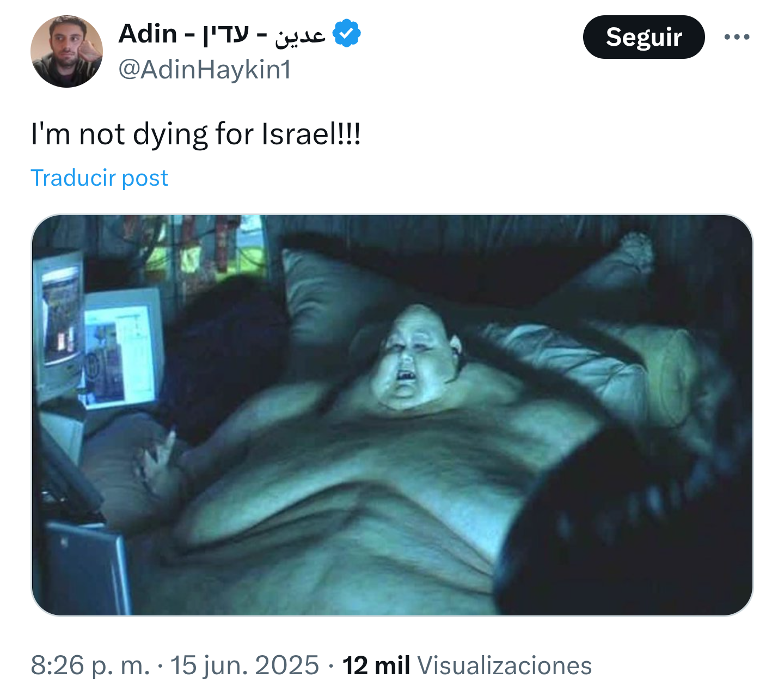Open Adin's profile picture avatar

tap(66, 52)
